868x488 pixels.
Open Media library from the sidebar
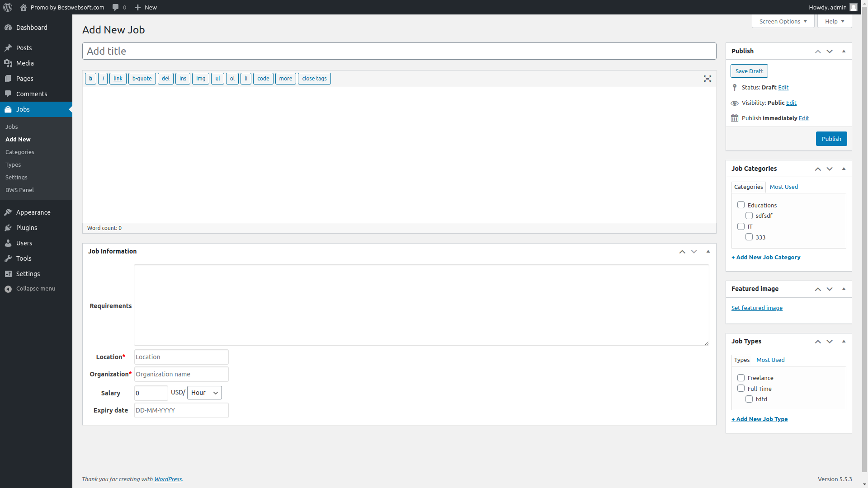[25, 63]
